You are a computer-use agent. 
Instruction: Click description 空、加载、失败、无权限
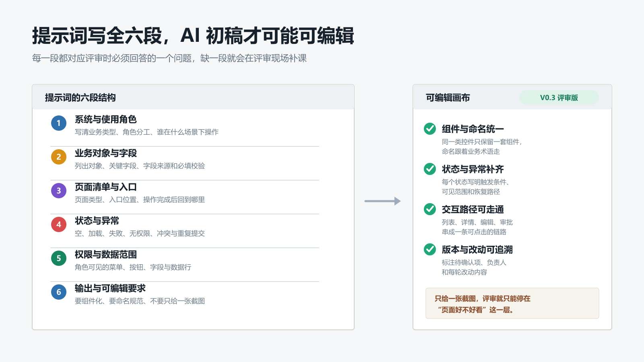[x=140, y=233]
